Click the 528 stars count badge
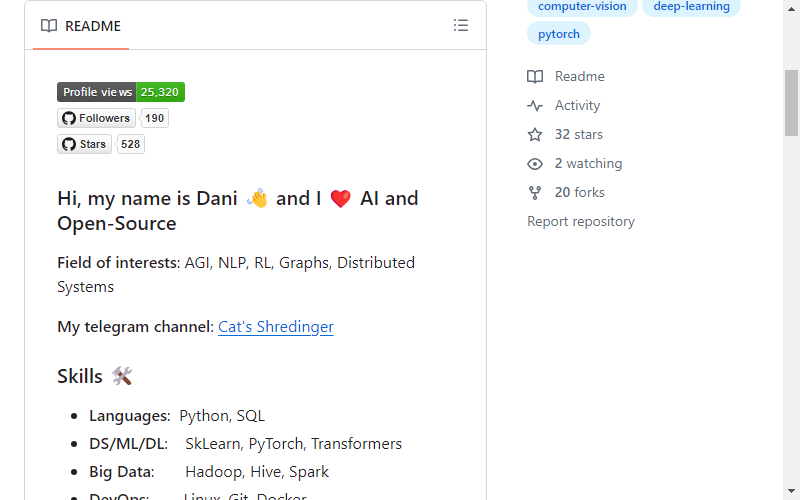 coord(130,144)
